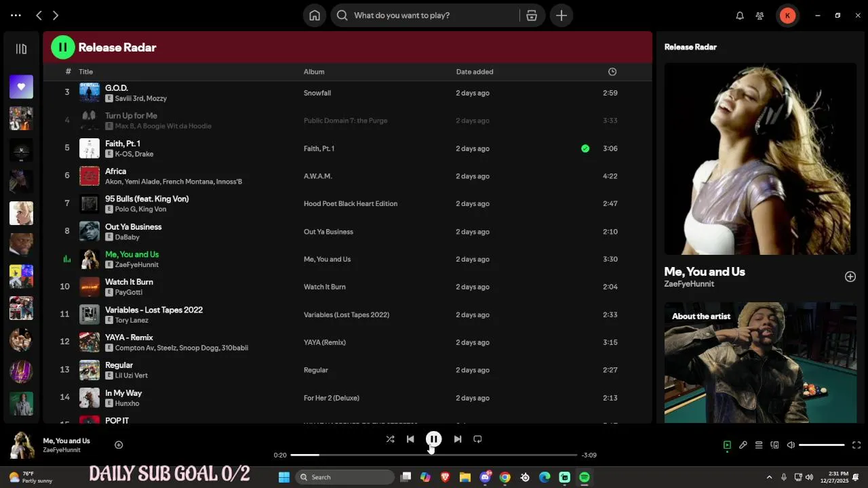Click the About the artist card
Screen dimensions: 868x488
[x=760, y=363]
